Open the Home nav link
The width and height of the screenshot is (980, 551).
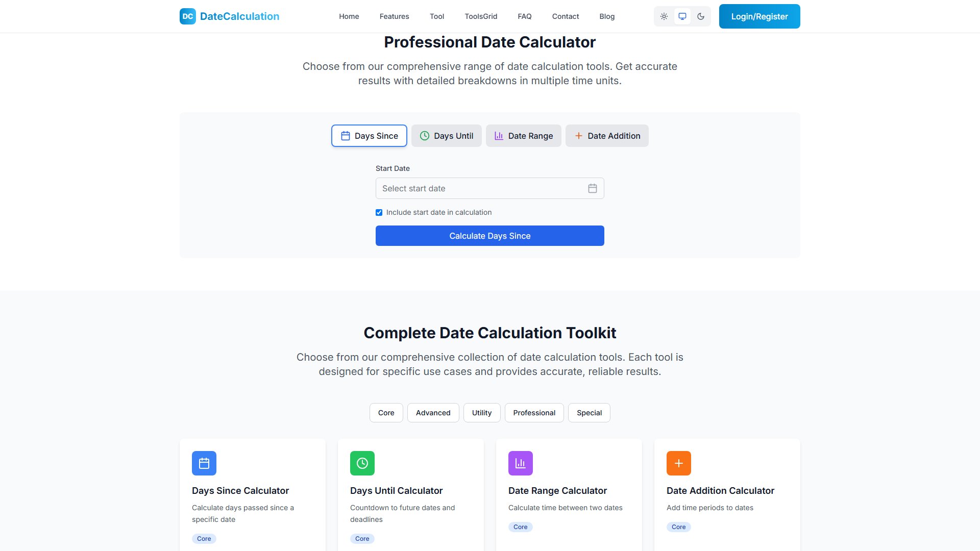(x=349, y=16)
